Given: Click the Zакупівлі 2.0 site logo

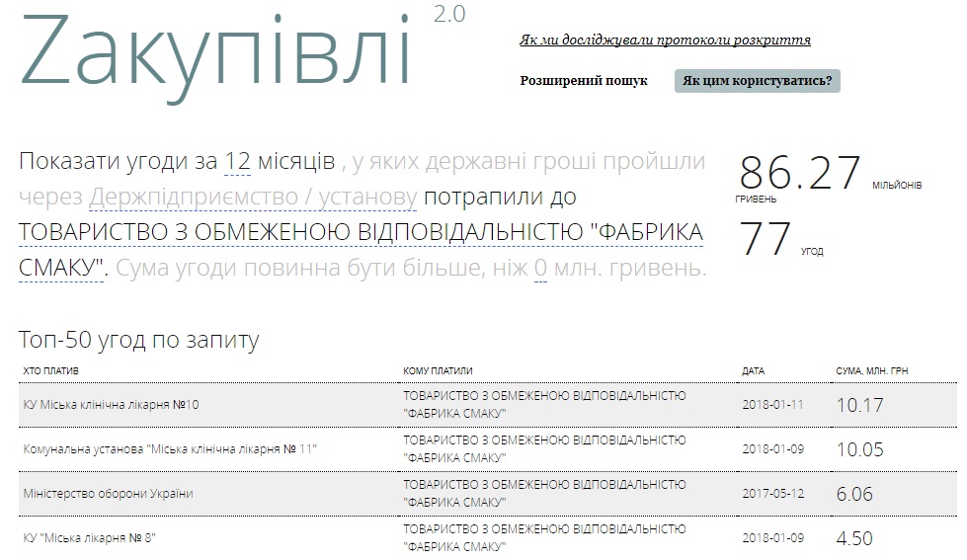Looking at the screenshot, I should [x=214, y=49].
